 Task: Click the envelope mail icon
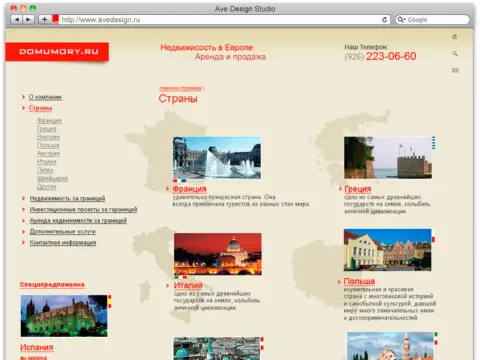(x=455, y=70)
